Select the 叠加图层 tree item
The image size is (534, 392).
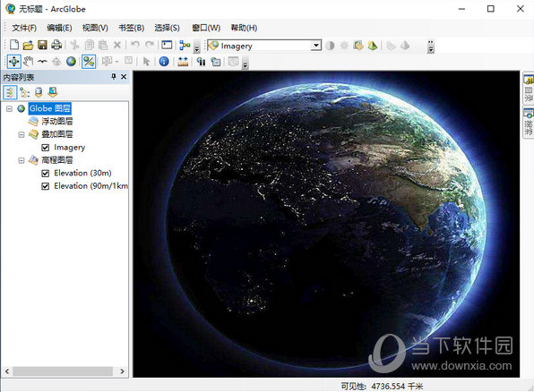(56, 134)
